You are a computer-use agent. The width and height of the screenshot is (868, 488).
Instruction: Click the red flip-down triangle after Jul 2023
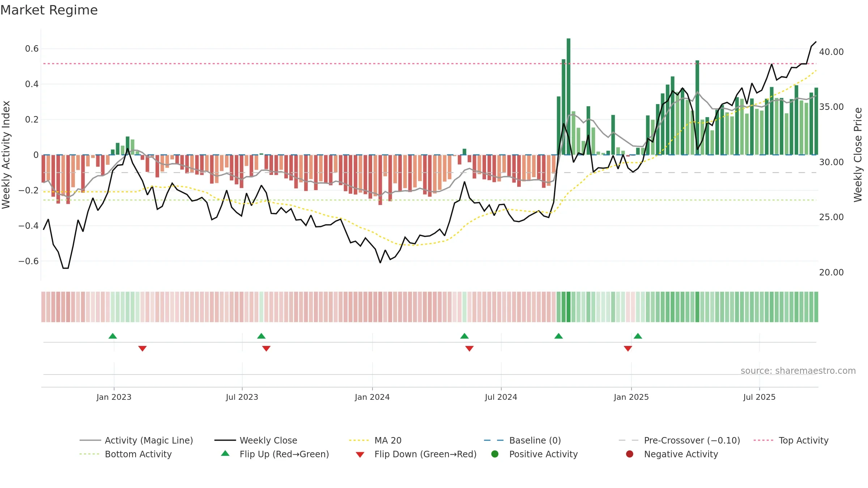[x=266, y=348]
